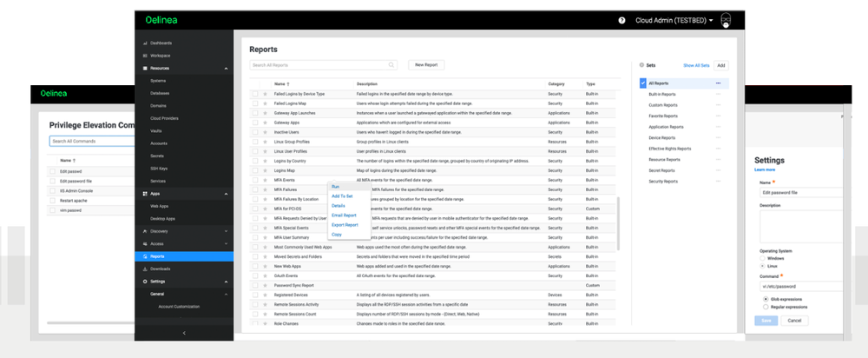
Task: Favorite the OAuth Events report star
Action: [265, 276]
